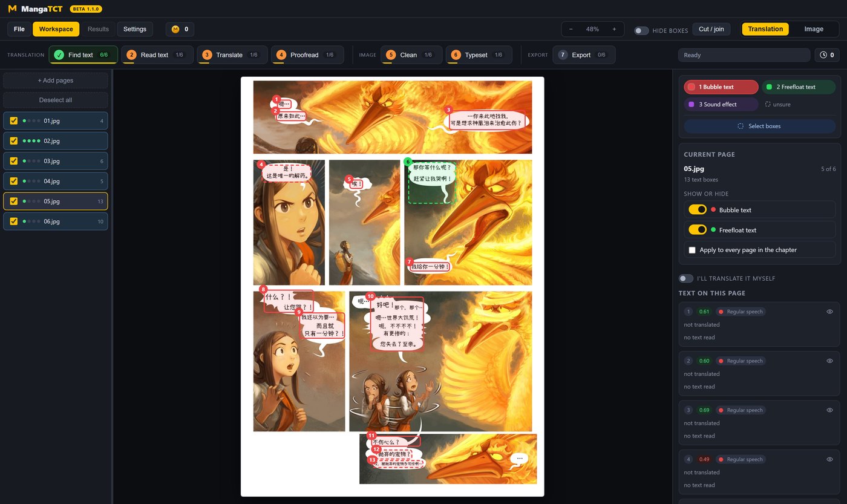Viewport: 847px width, 504px height.
Task: Click Regular speech tag on box 1
Action: tap(741, 312)
